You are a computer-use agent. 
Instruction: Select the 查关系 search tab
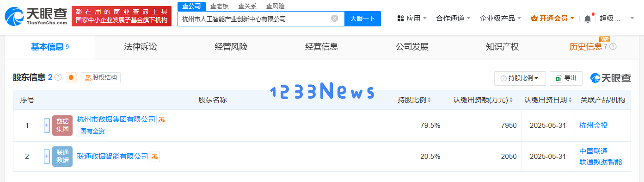[247, 6]
